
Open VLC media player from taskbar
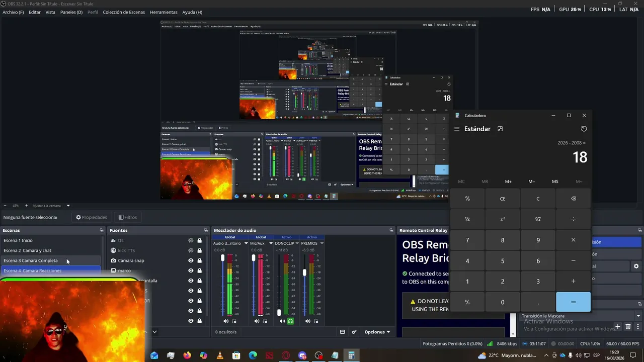tap(220, 355)
